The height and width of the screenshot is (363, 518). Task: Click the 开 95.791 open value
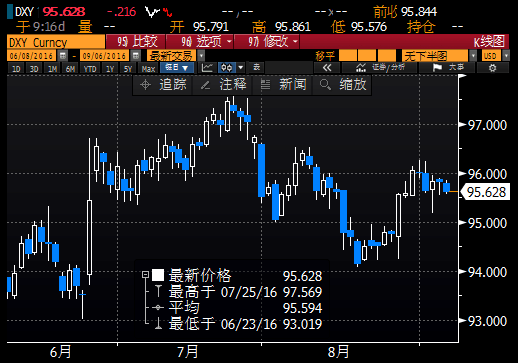[x=199, y=27]
